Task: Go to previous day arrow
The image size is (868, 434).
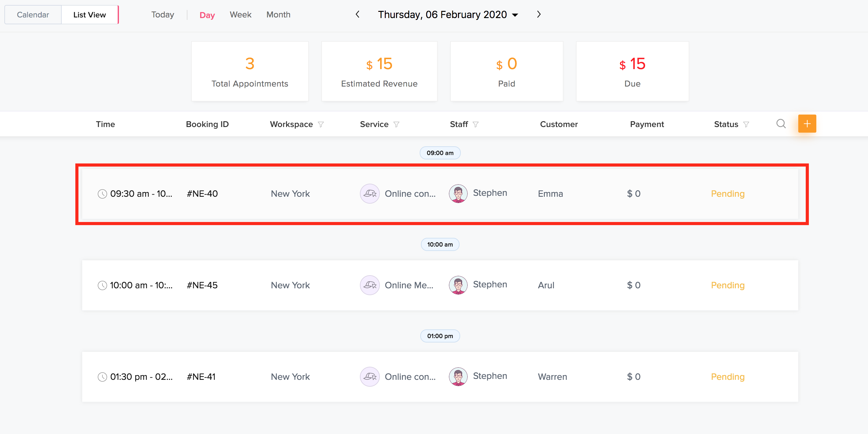Action: click(357, 15)
